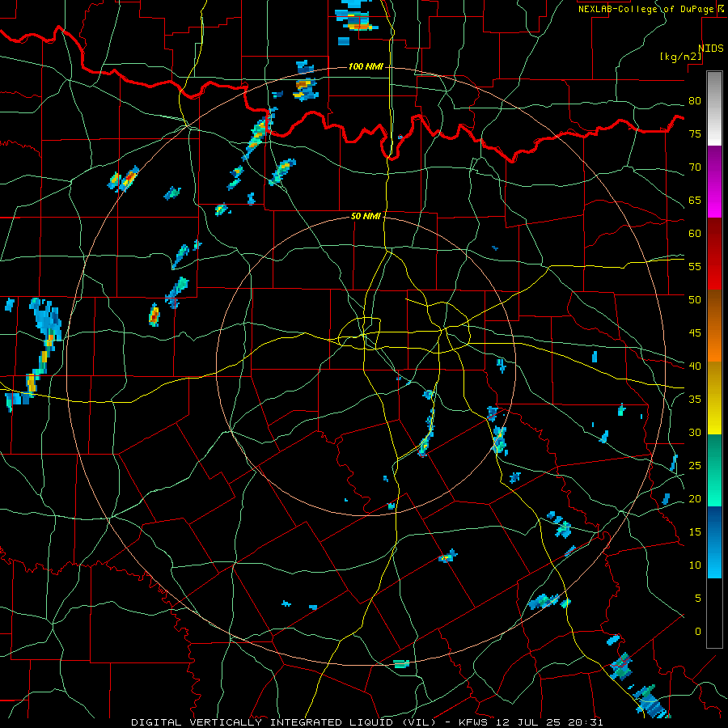Click the scale value 60

pyautogui.click(x=695, y=233)
